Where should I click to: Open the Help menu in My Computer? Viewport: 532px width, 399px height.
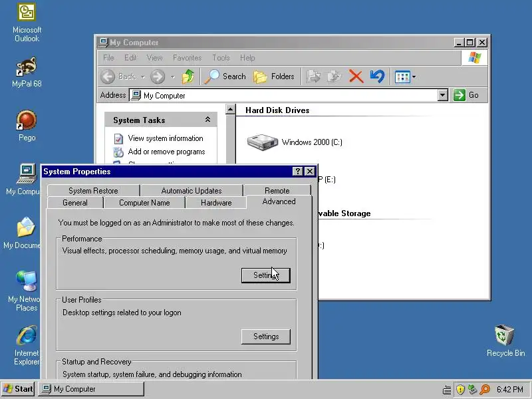[x=247, y=58]
